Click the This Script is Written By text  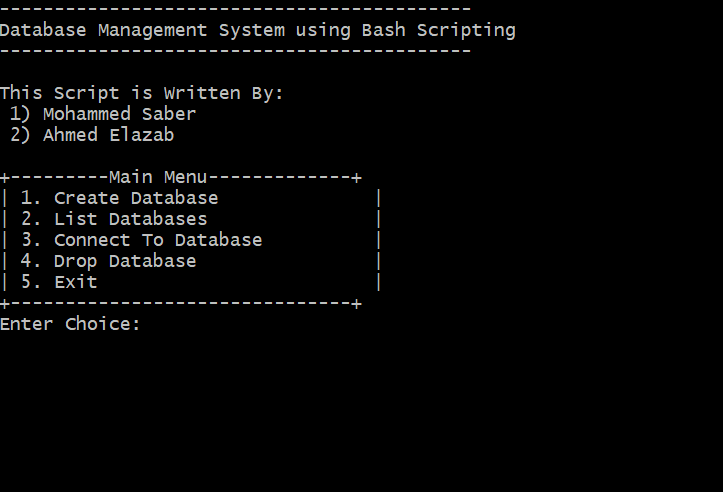pyautogui.click(x=142, y=93)
